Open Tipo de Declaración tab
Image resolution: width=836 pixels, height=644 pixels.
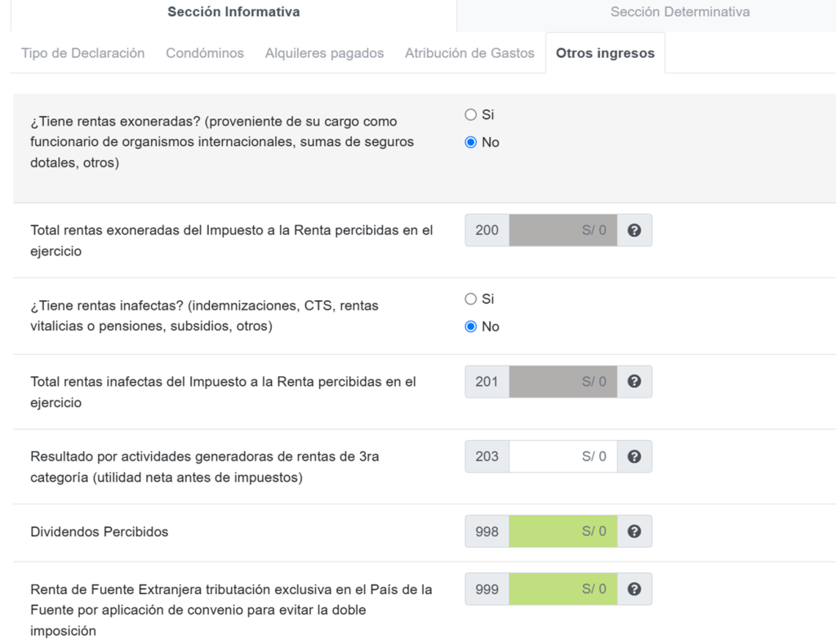(x=83, y=53)
